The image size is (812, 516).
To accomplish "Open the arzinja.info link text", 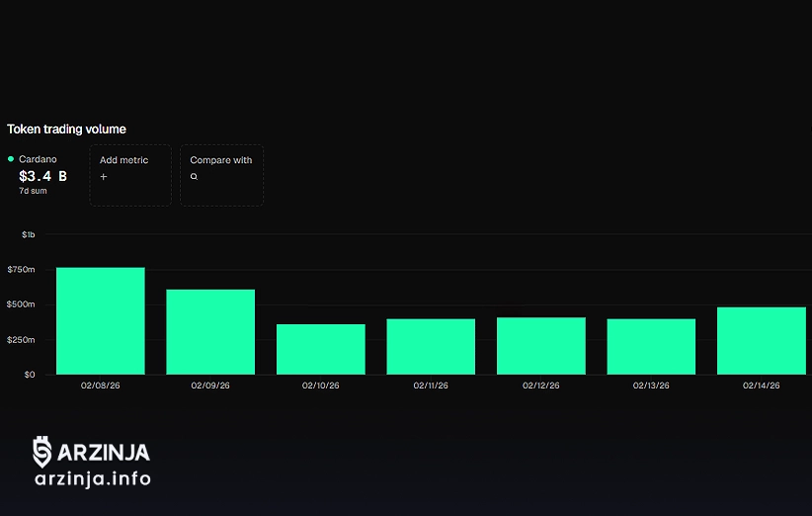I will click(93, 479).
